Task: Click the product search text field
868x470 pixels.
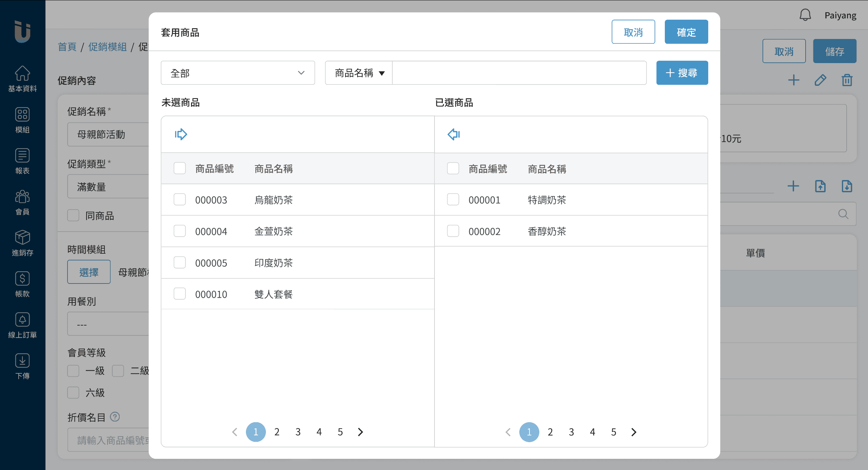Action: (x=519, y=73)
